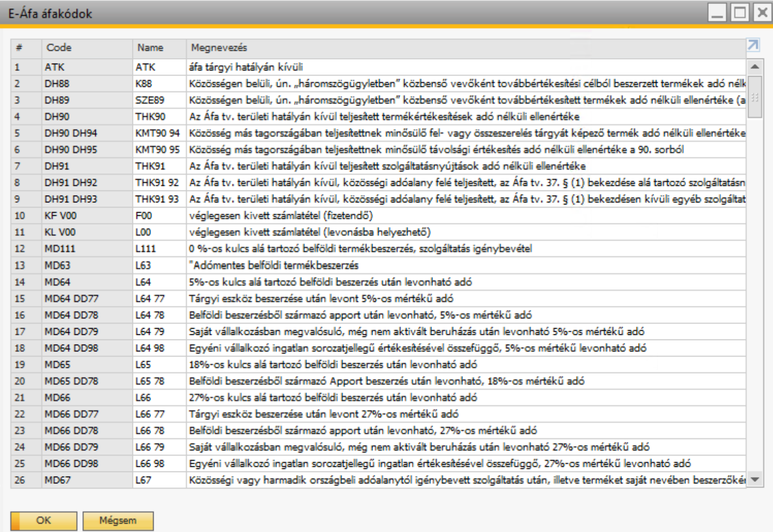Click the KMT90 95 name cell
This screenshot has height=532, width=773.
click(159, 150)
